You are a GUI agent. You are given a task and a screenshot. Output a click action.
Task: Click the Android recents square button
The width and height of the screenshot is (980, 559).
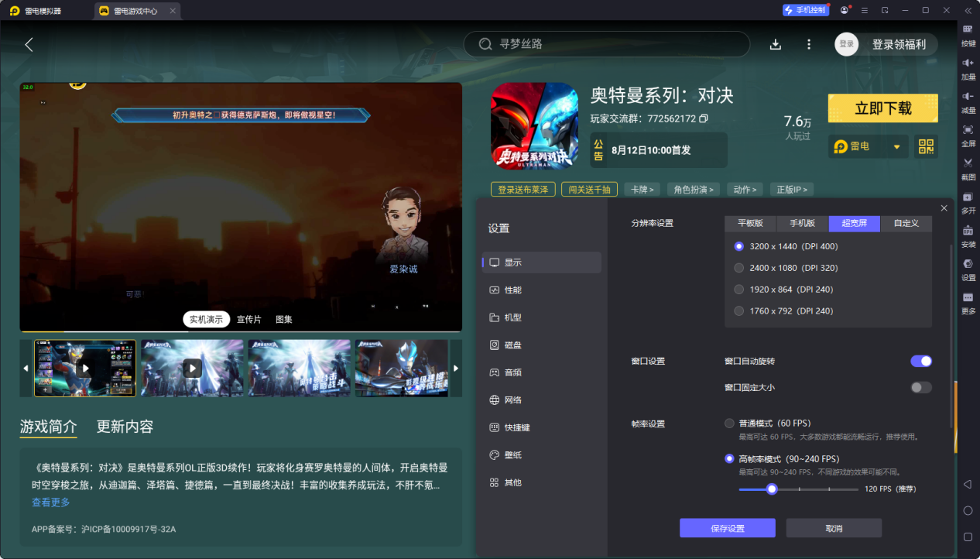tap(968, 537)
